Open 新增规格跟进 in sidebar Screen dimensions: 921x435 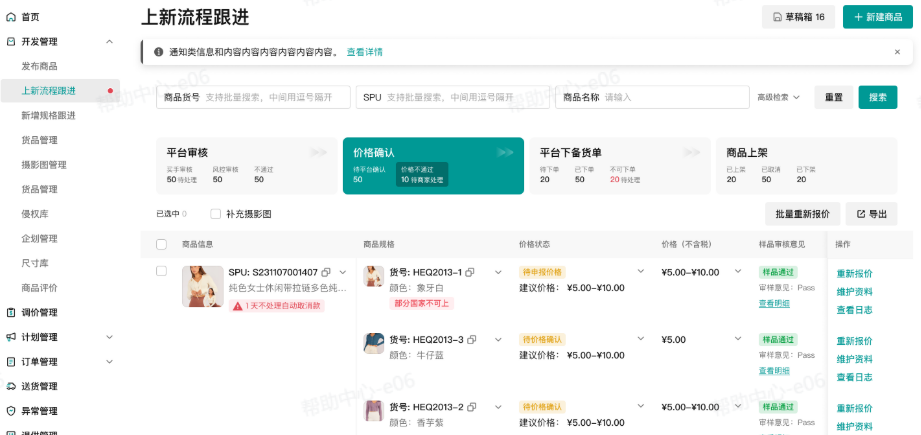pos(48,116)
